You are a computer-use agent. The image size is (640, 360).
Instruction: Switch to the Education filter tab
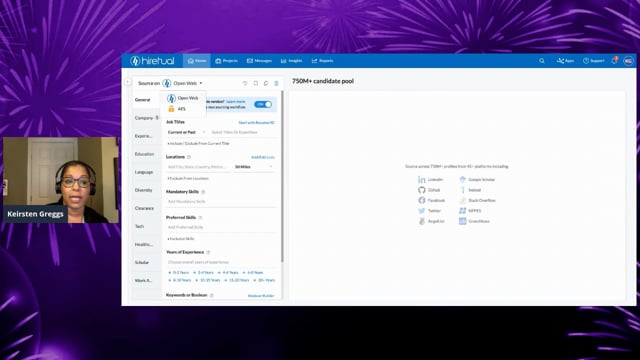(144, 154)
